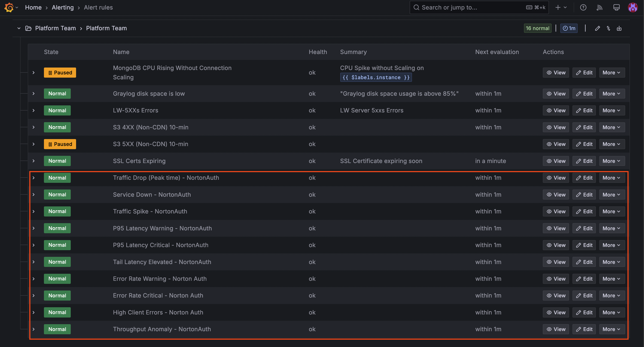Image resolution: width=644 pixels, height=347 pixels.
Task: Click the Search or jump to field
Action: click(479, 7)
